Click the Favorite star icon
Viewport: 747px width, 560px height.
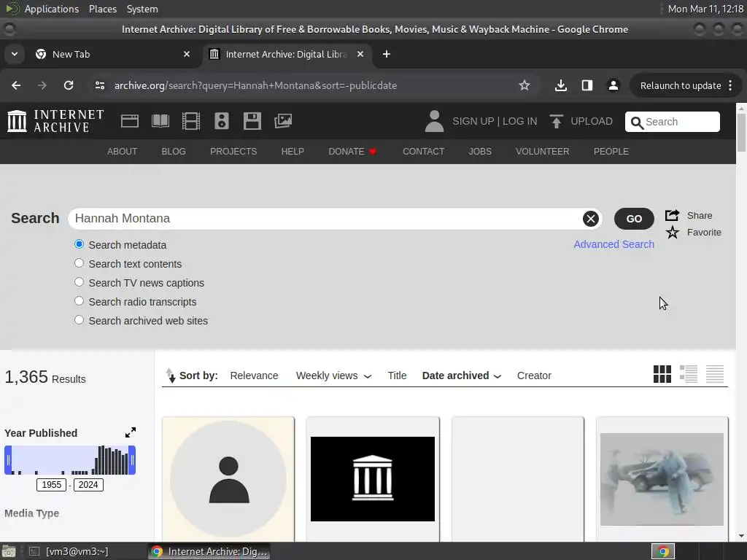point(672,233)
